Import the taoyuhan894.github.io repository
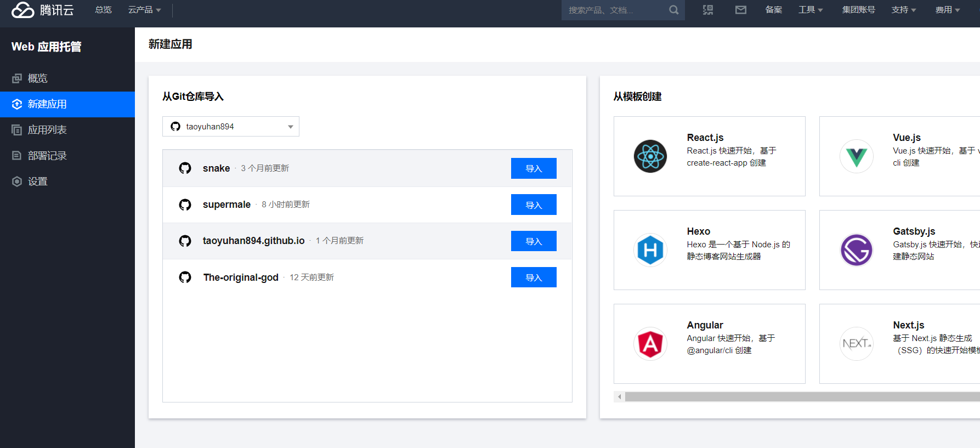 534,241
